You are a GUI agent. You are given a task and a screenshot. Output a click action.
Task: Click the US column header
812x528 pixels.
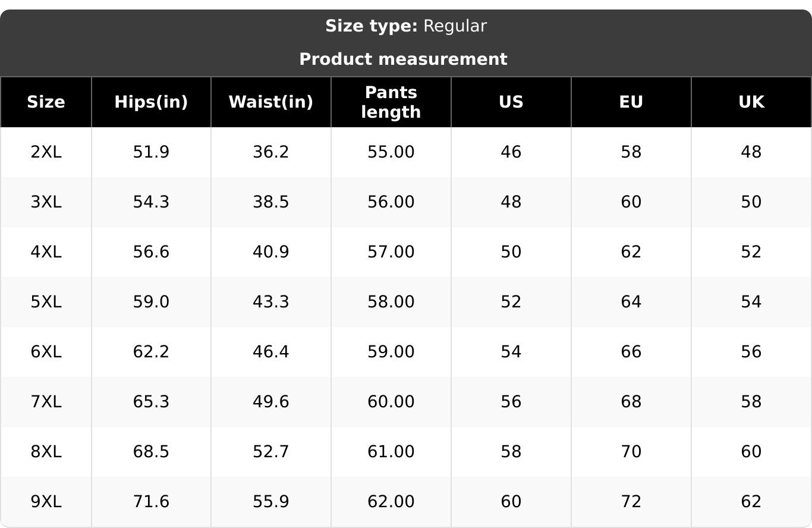click(511, 102)
